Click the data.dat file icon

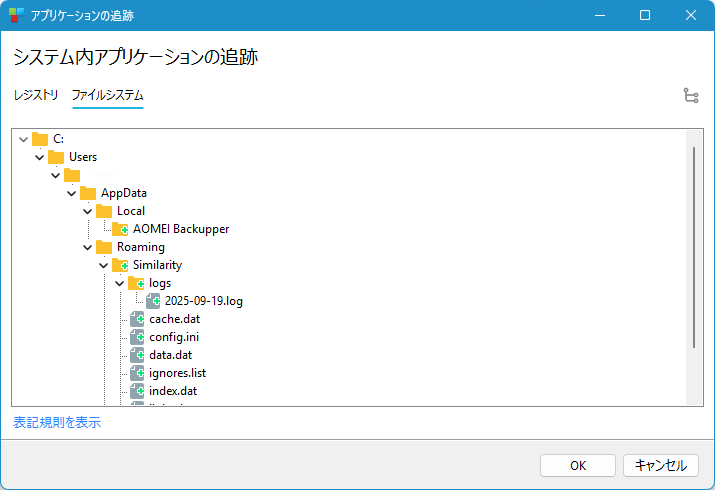[136, 355]
